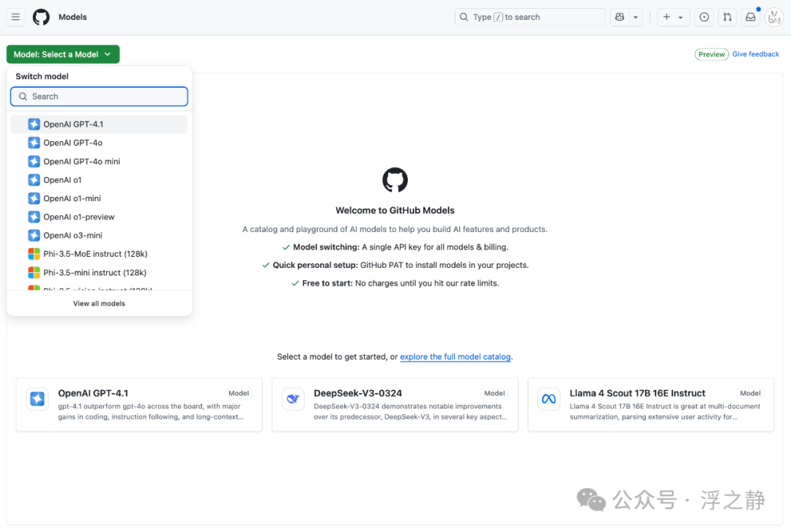Click the Microsoft icon beside Phi-3.5-MoE
Image resolution: width=791 pixels, height=532 pixels.
click(x=34, y=254)
